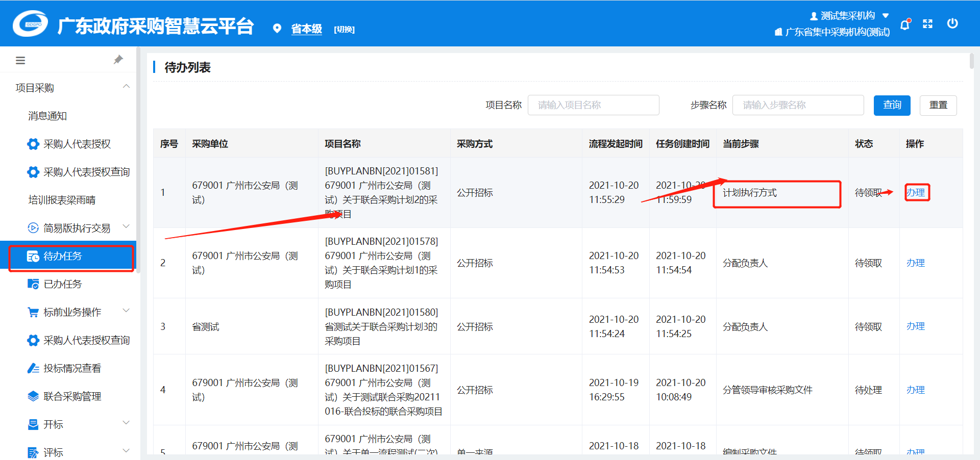Image resolution: width=980 pixels, height=460 pixels.
Task: Click the blue 查询 button
Action: [x=892, y=105]
